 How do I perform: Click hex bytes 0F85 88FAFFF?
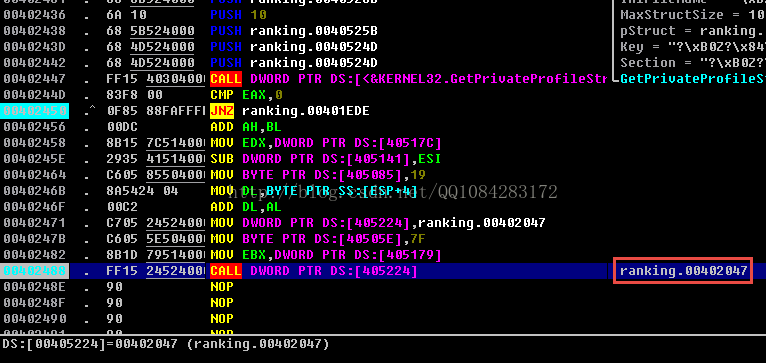click(x=156, y=111)
